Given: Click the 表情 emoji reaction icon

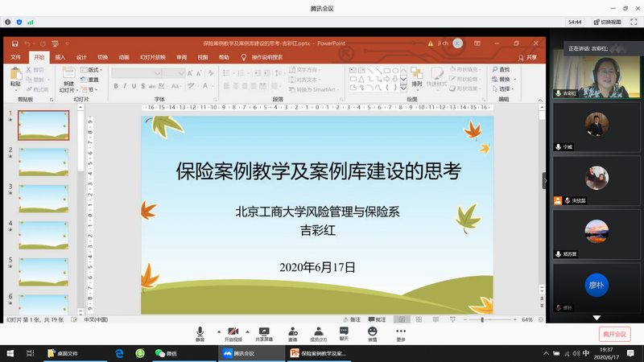Looking at the screenshot, I should click(372, 332).
